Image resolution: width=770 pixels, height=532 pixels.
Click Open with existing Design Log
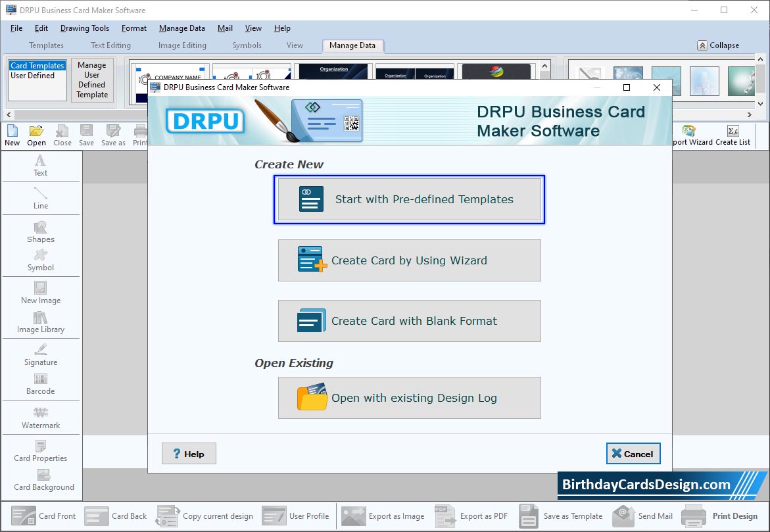(x=409, y=398)
